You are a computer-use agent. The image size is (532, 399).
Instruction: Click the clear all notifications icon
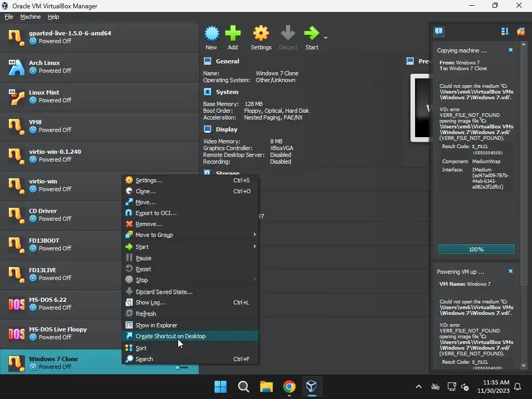point(521,32)
